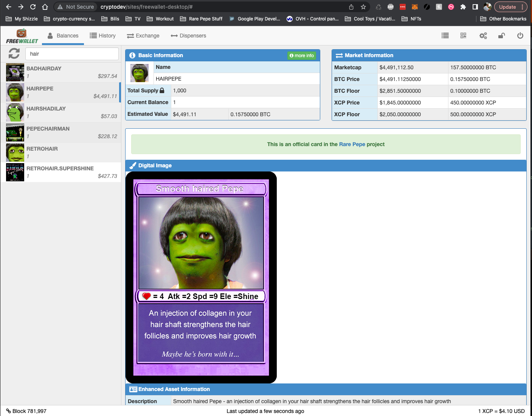
Task: Expand the Other Bookmarks folder
Action: (503, 19)
